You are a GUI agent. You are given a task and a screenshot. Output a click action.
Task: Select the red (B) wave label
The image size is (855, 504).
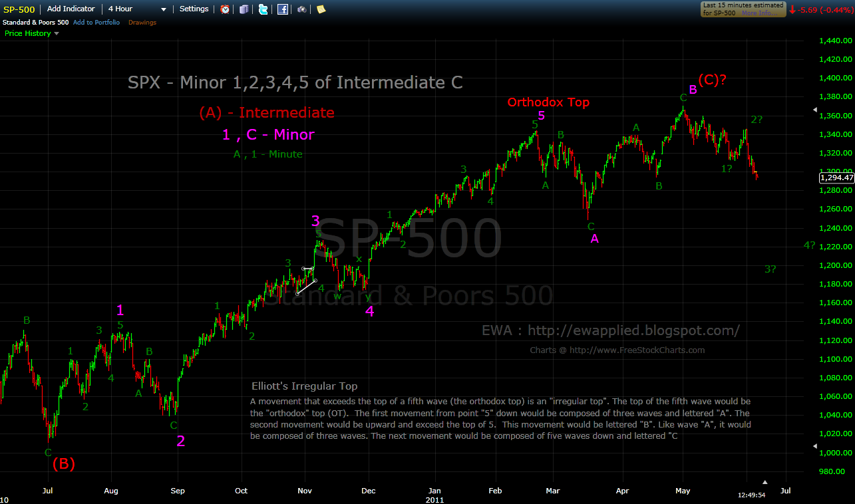coord(63,464)
